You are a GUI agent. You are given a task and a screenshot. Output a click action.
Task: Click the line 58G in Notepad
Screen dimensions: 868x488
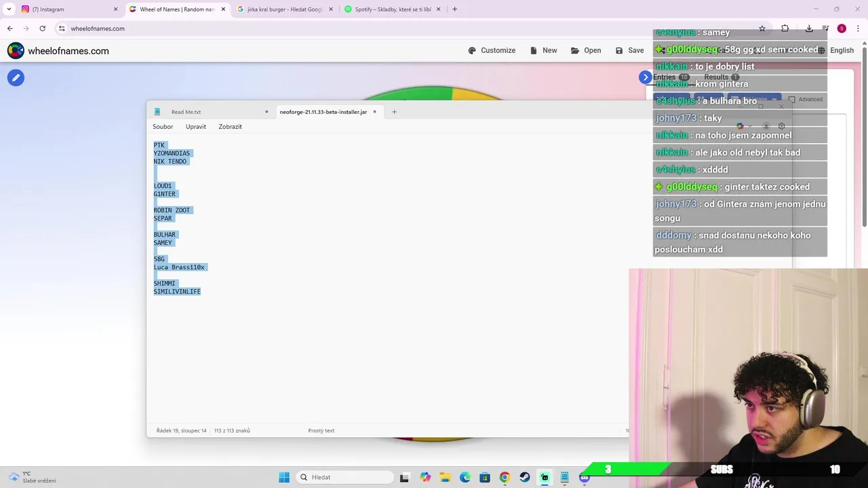pos(159,259)
